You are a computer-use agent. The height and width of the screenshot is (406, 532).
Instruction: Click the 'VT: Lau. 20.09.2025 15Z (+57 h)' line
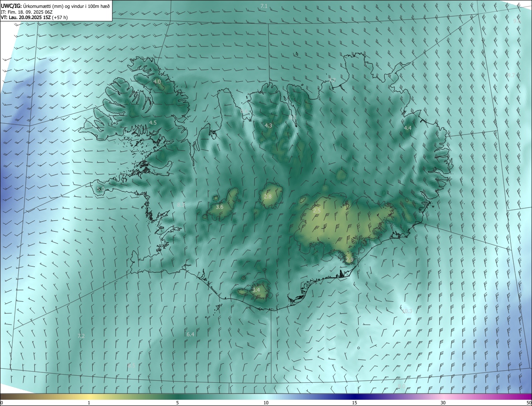tap(34, 17)
